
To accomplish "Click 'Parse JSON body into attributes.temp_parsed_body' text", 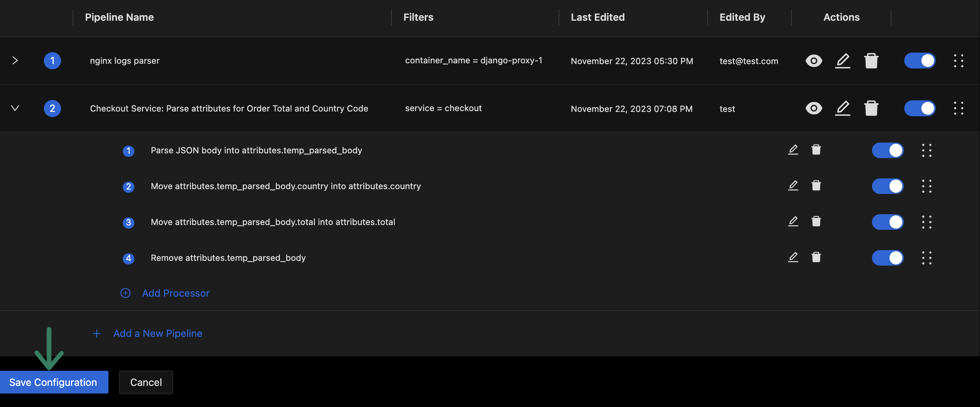I will click(x=256, y=151).
